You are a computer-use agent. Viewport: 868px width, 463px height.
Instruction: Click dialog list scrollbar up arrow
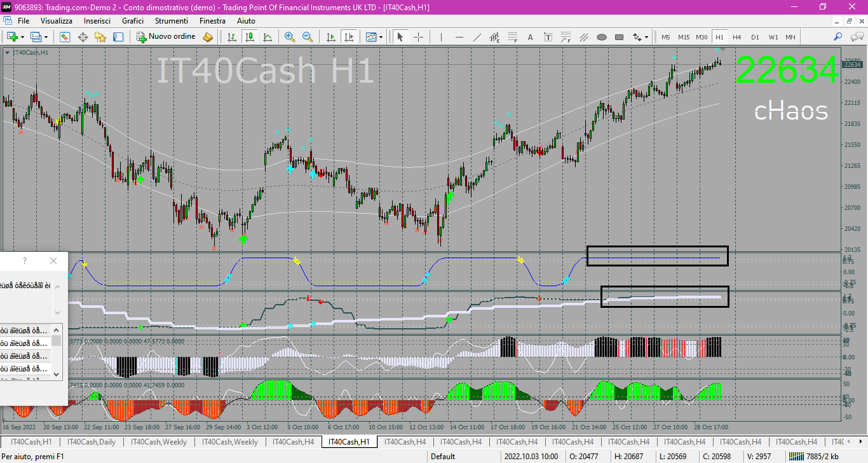point(57,330)
